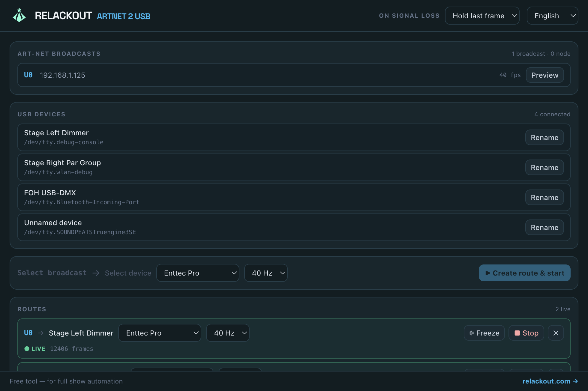Open the English language dropdown
588x391 pixels.
click(552, 16)
